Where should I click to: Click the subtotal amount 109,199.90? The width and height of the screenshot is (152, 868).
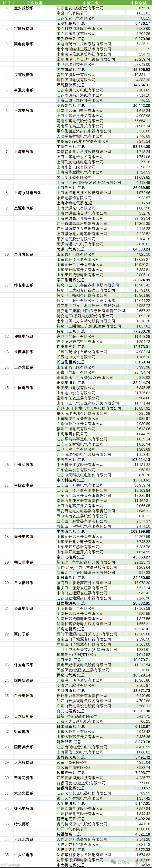click(x=141, y=531)
